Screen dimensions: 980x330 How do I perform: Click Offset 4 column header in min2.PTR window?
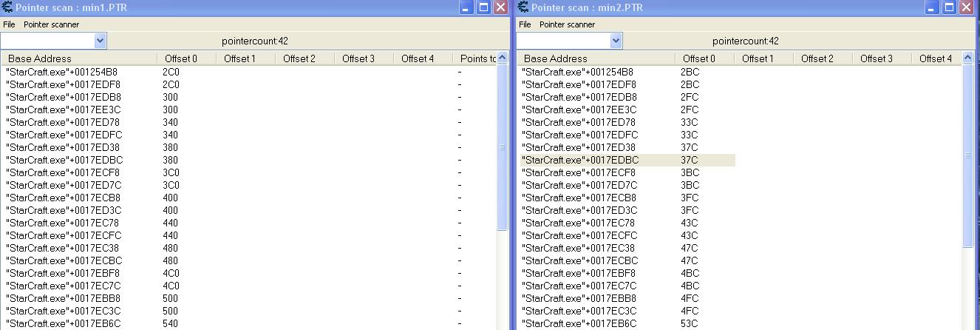pos(935,58)
